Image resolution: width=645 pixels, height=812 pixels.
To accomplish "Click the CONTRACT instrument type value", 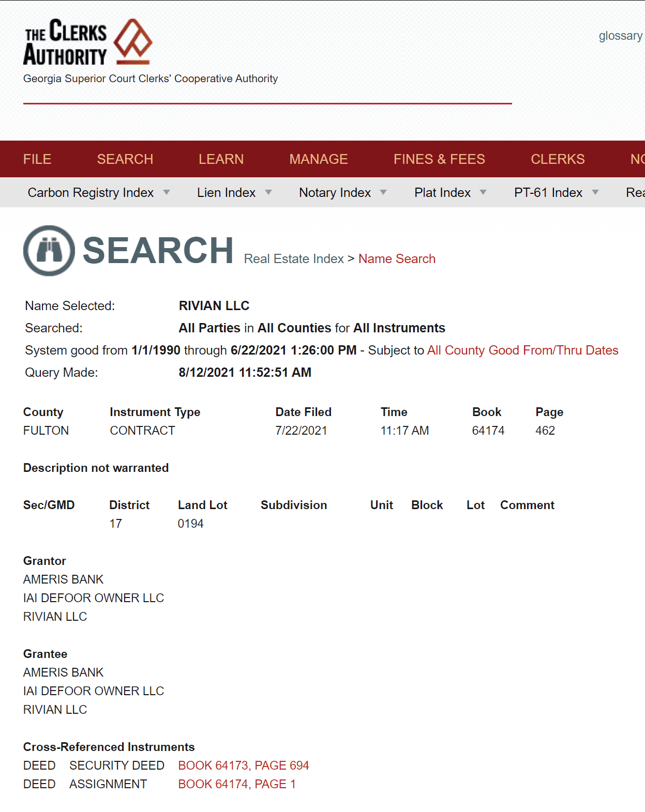I will 142,431.
